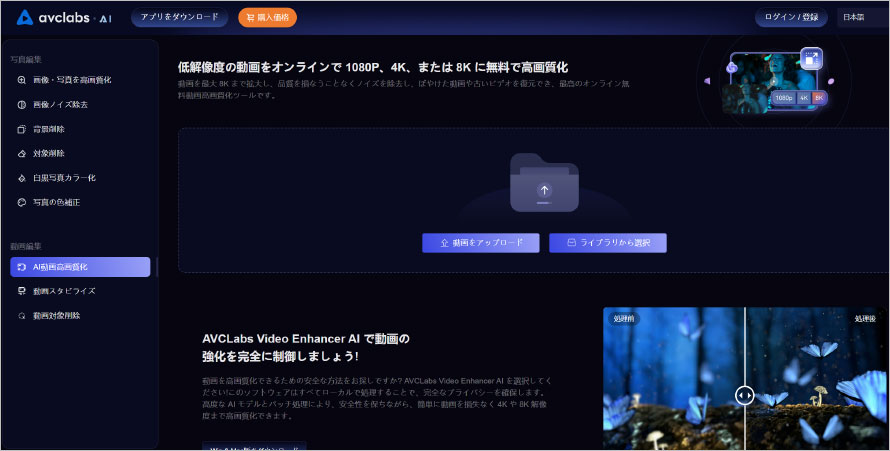Click the AVCLabs Video Enhancer AI heading
This screenshot has height=451, width=890.
pyautogui.click(x=306, y=347)
